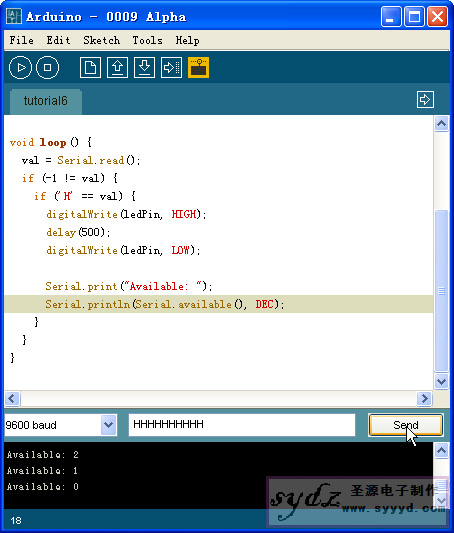Click the 'void loop() {' line
The width and height of the screenshot is (454, 533).
click(x=51, y=142)
